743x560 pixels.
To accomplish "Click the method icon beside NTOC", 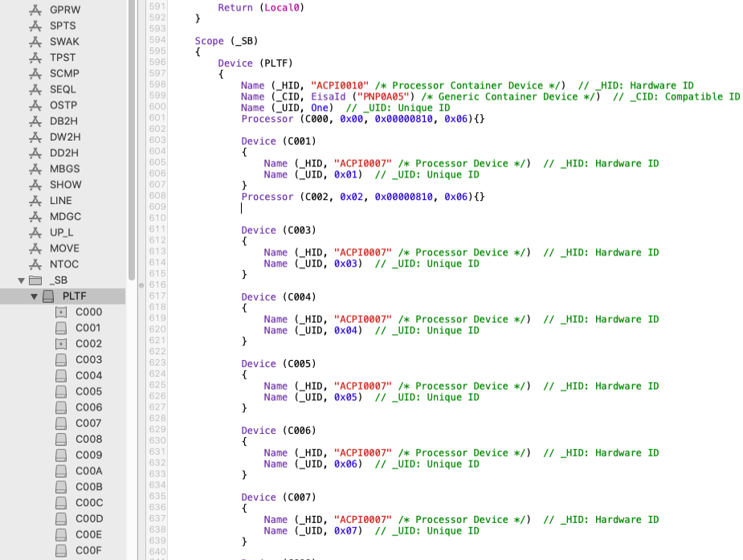I will pos(35,264).
